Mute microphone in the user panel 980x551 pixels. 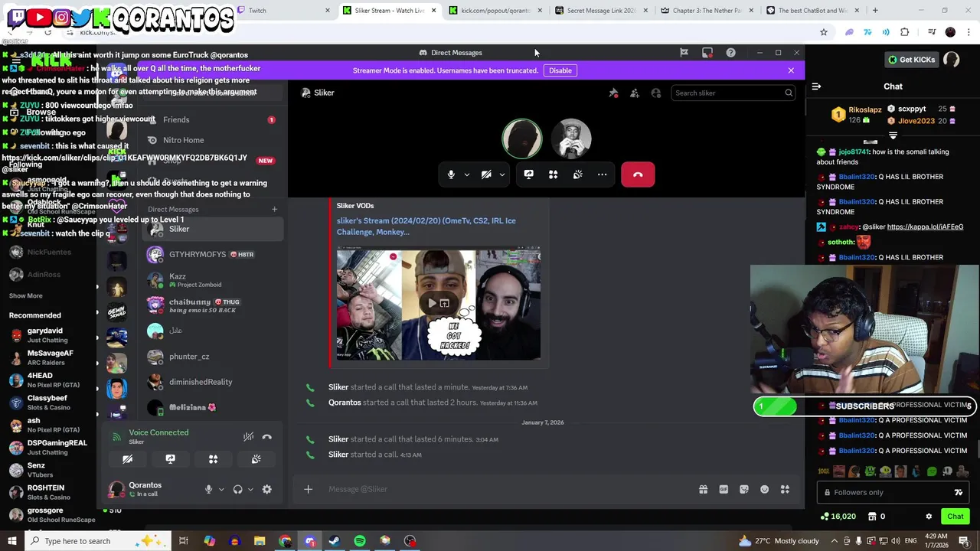click(x=208, y=489)
